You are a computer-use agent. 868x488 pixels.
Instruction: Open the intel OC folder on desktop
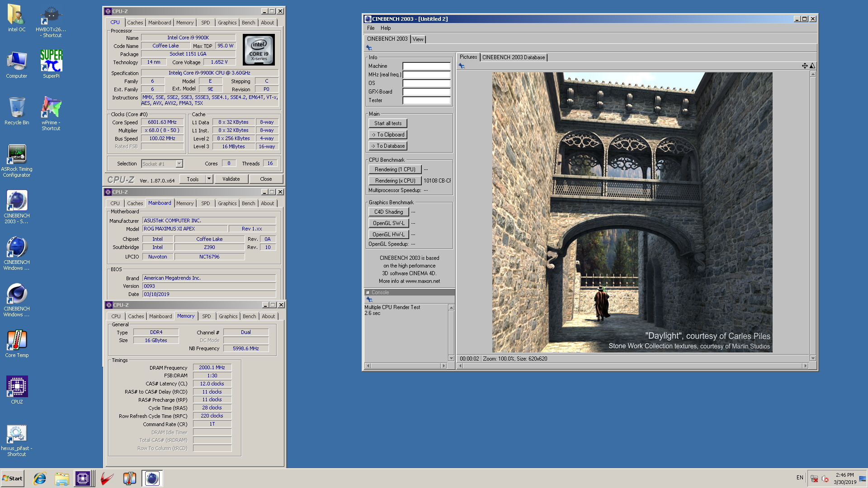point(17,18)
